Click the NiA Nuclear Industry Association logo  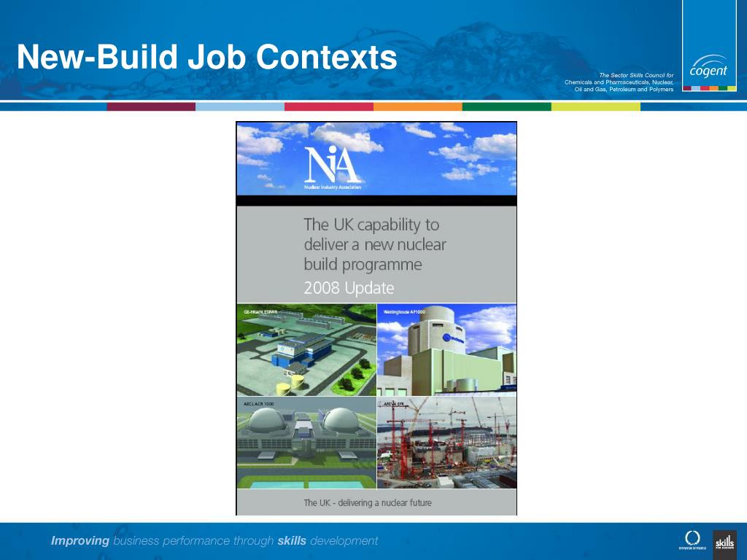(333, 168)
